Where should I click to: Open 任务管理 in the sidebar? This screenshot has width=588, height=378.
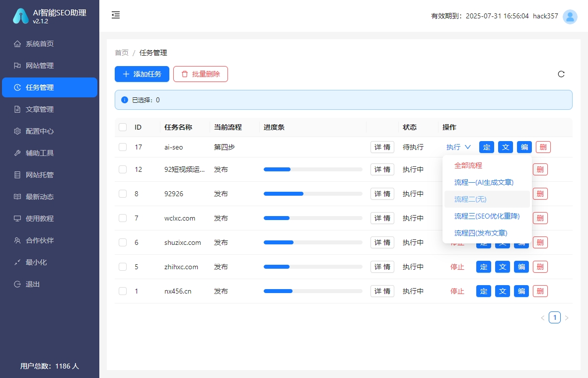coord(50,87)
